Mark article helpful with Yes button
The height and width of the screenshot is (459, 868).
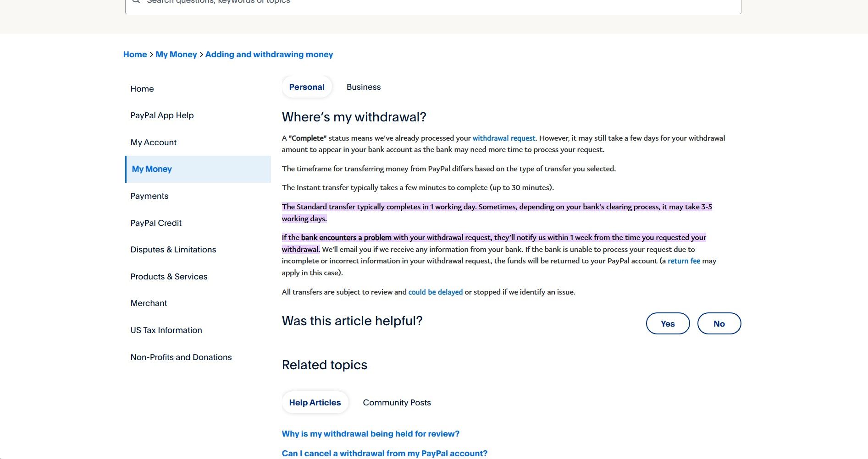pyautogui.click(x=668, y=323)
